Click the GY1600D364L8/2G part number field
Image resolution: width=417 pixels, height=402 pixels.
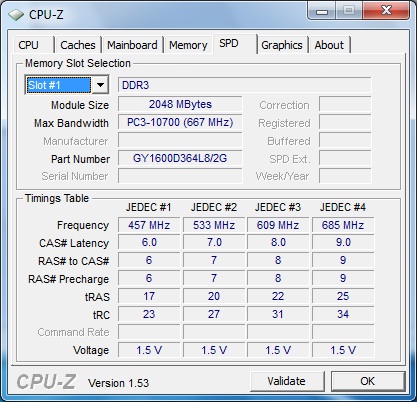[180, 158]
